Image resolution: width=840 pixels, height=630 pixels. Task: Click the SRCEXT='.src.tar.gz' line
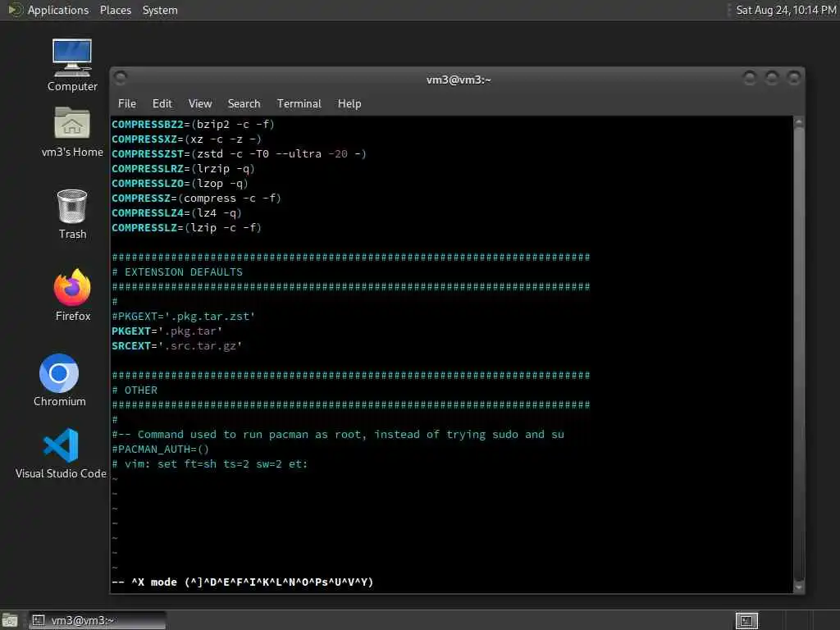[x=177, y=346]
